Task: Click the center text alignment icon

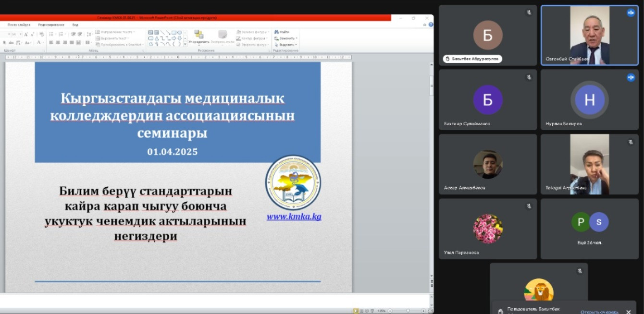Action: point(58,43)
